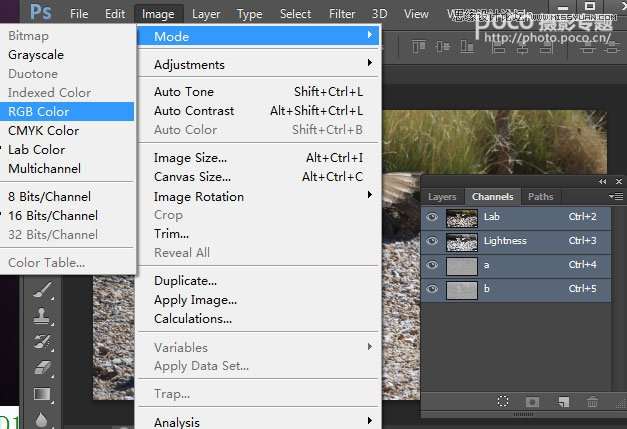Select the Brush tool in the toolbox
This screenshot has height=429, width=627.
click(42, 291)
